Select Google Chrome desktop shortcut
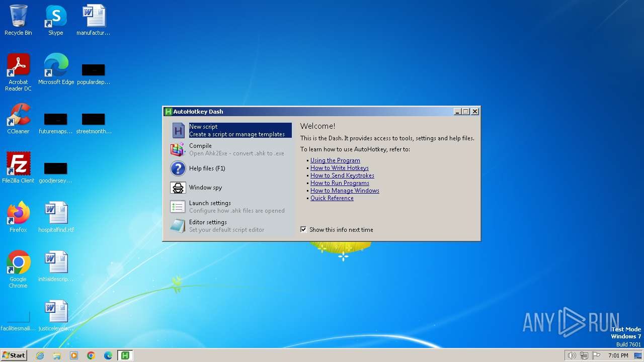The image size is (644, 362). point(18,269)
